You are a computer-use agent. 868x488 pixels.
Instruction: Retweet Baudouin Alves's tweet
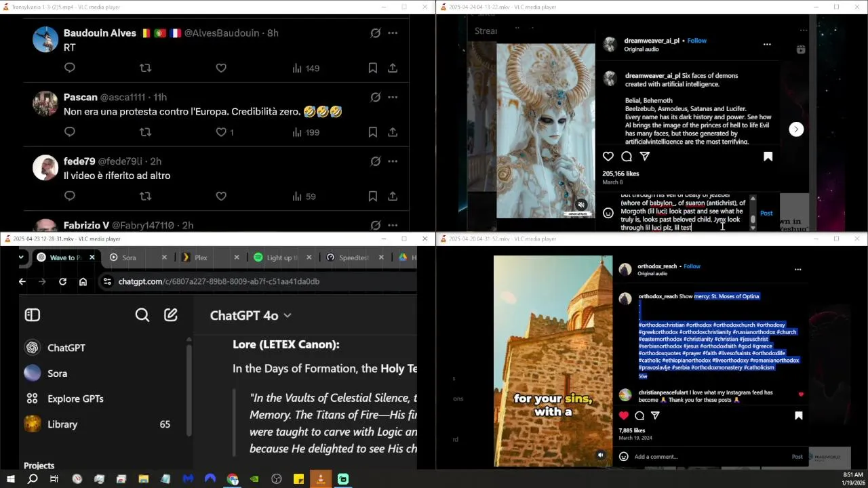tap(145, 68)
